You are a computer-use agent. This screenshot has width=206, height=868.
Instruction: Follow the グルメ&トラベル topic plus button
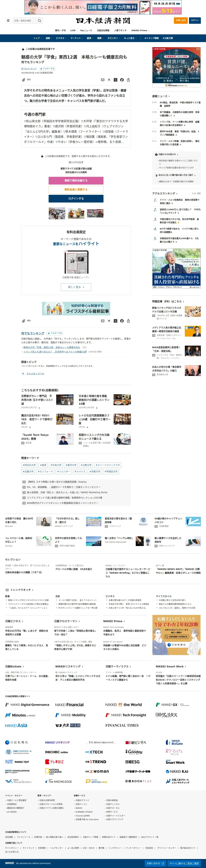pyautogui.click(x=23, y=374)
